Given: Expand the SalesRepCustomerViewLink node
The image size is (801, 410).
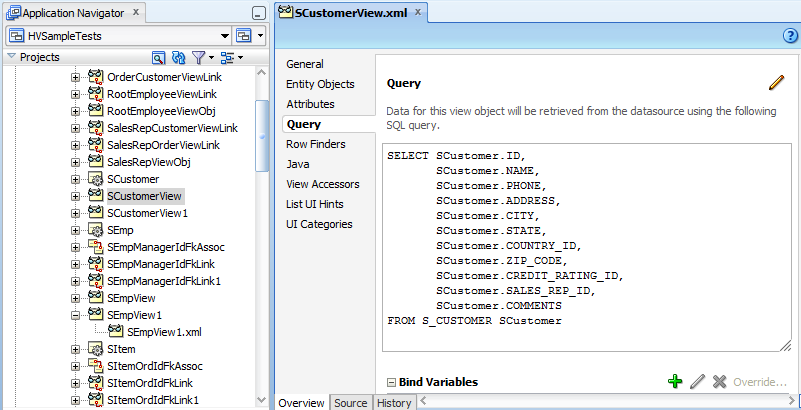Looking at the screenshot, I should (x=75, y=128).
